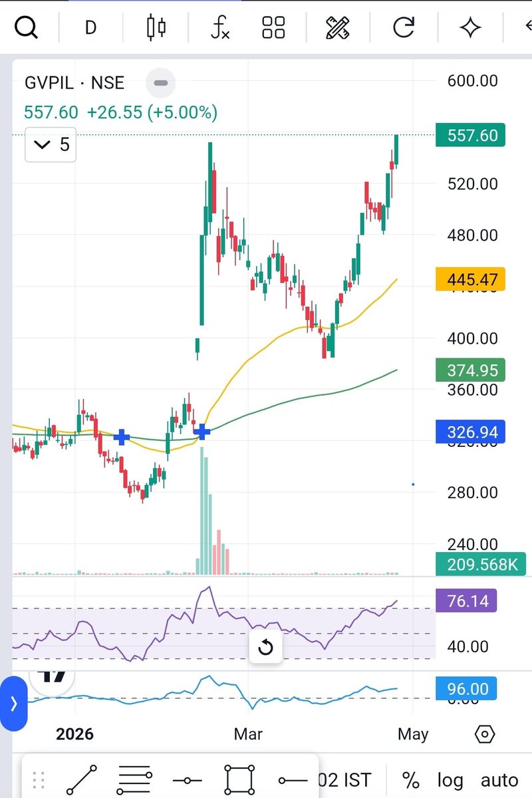This screenshot has height=798, width=532.
Task: Click the 2026 date axis label
Action: [x=74, y=734]
